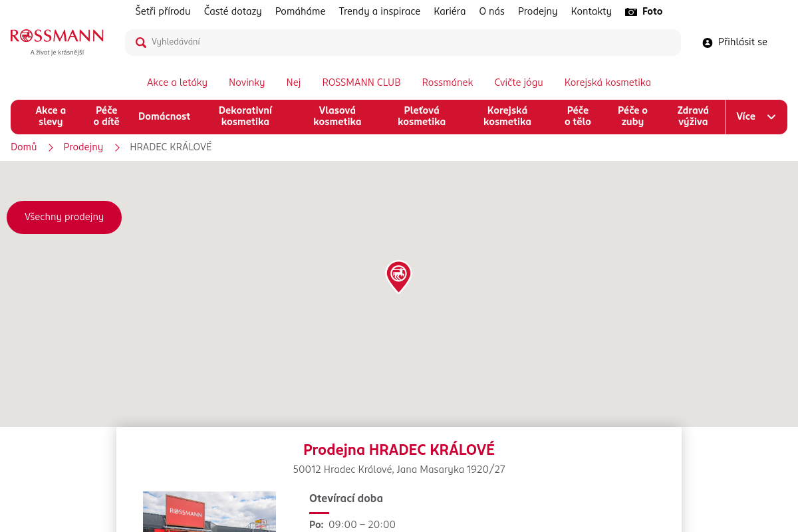
Task: Open Akce a letáky
Action: coord(177,82)
